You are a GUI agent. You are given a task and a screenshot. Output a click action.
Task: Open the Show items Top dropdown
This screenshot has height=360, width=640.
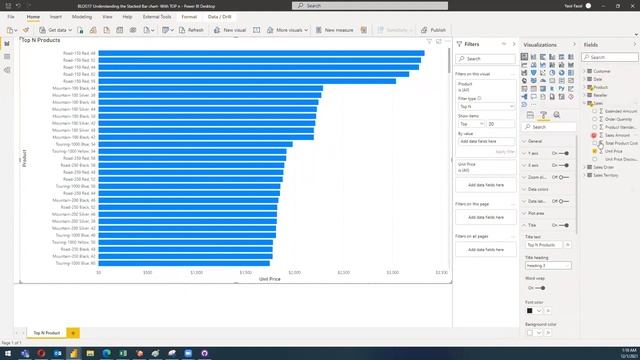point(471,124)
